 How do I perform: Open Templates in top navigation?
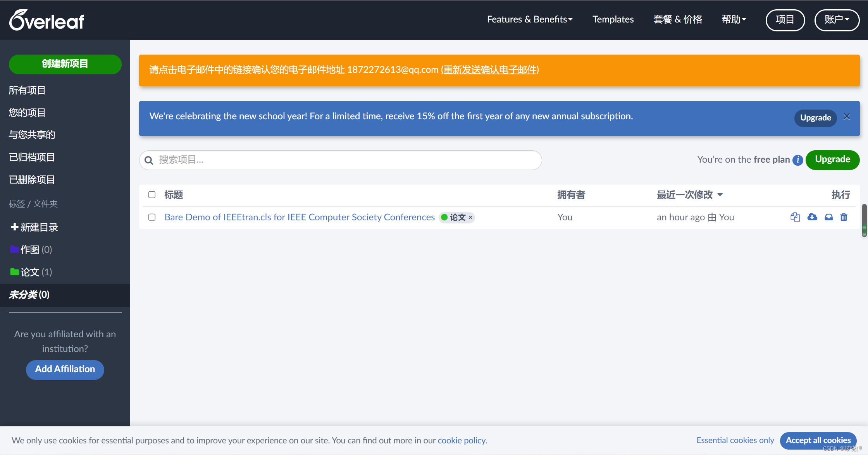coord(613,19)
